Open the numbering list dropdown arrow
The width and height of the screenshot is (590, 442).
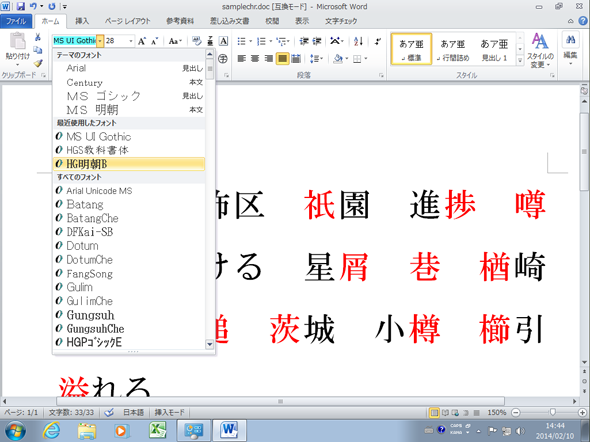click(x=271, y=41)
